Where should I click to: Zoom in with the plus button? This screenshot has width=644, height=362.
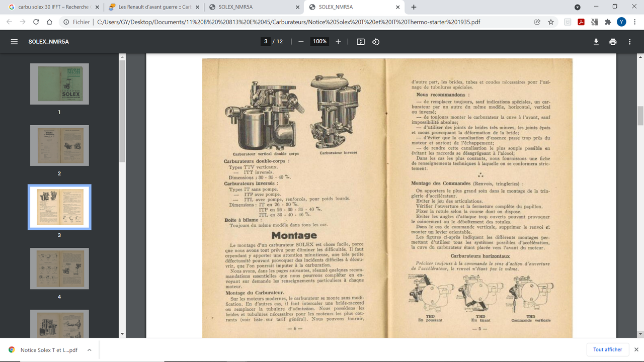click(338, 42)
